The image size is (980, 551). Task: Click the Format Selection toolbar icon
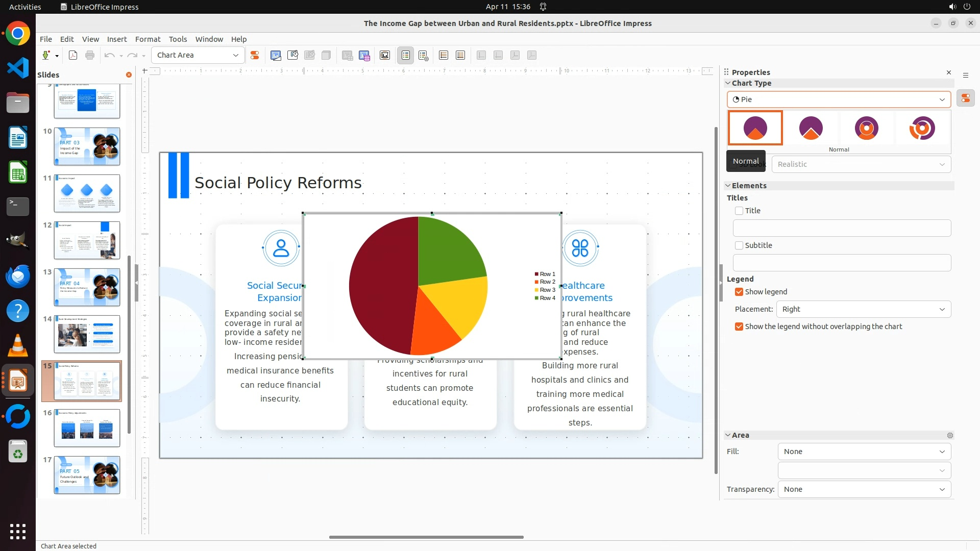click(x=254, y=55)
